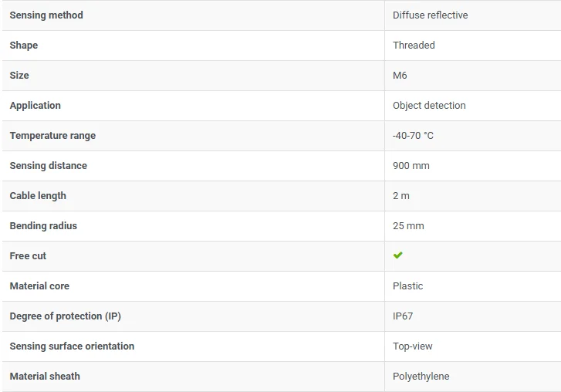Select the Cable length label
The image size is (561, 392).
(x=38, y=196)
